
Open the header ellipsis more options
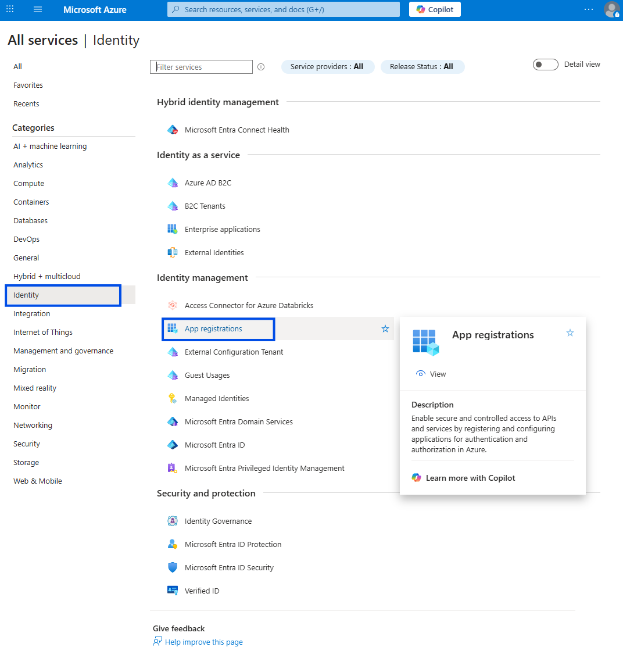pyautogui.click(x=589, y=9)
